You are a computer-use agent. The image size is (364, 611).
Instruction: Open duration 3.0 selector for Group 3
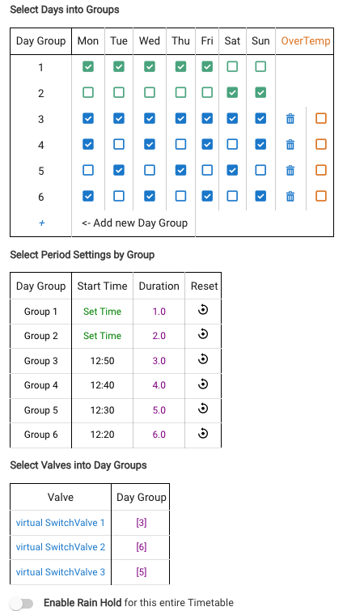pyautogui.click(x=159, y=361)
